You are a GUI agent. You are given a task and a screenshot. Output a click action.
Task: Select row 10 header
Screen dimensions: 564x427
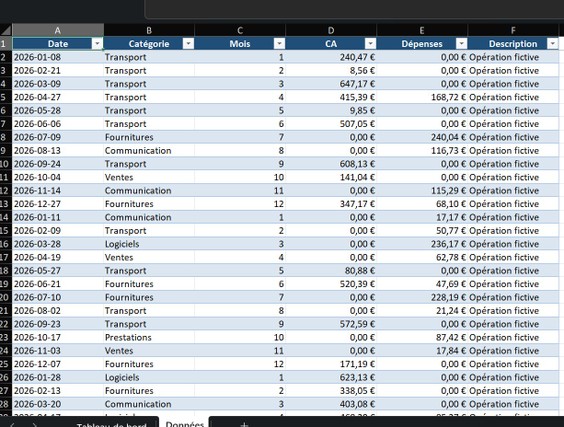pyautogui.click(x=6, y=164)
